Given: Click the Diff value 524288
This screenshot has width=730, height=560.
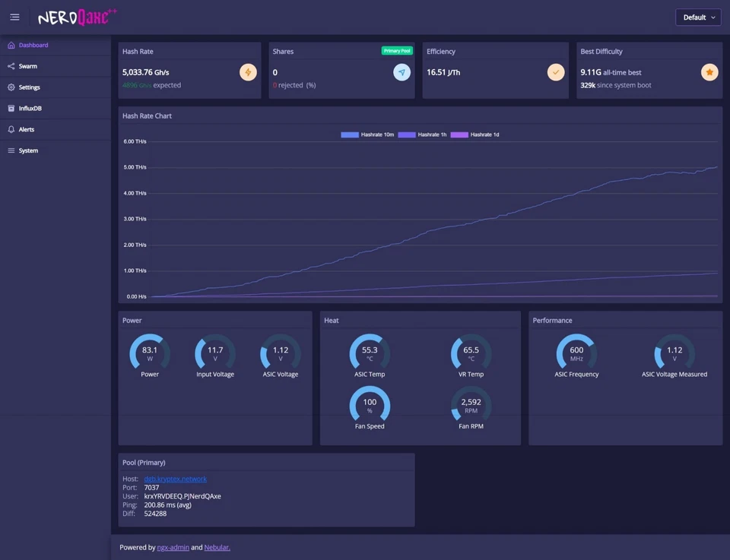Looking at the screenshot, I should coord(155,514).
